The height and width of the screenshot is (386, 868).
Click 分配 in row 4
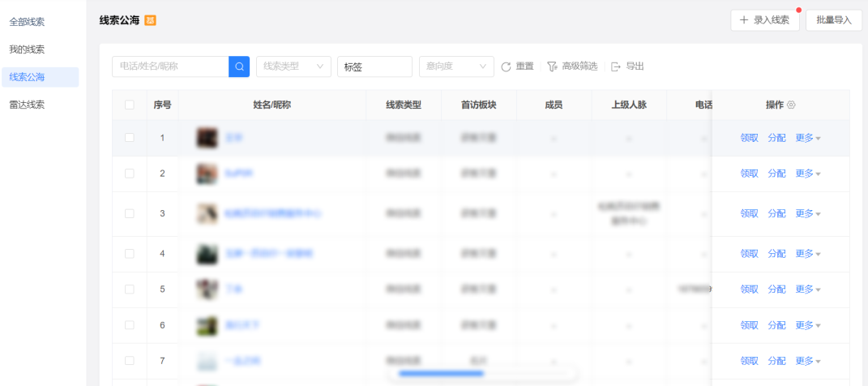coord(776,254)
